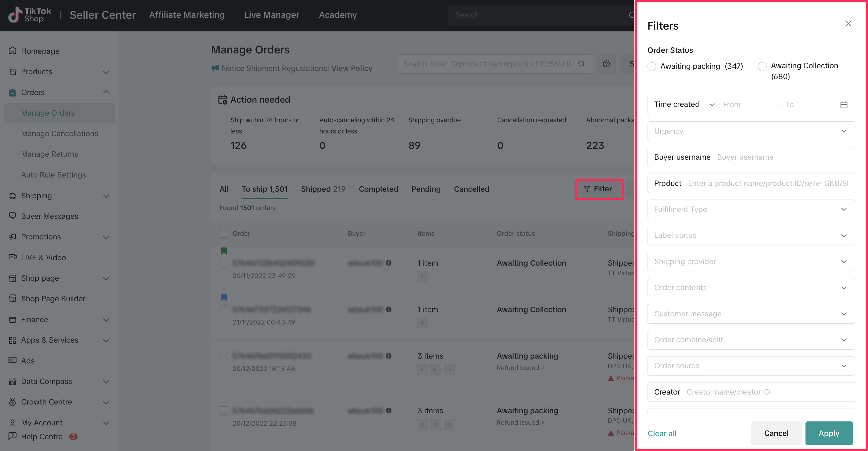This screenshot has width=868, height=451.
Task: Open the Time created type selector
Action: click(684, 104)
